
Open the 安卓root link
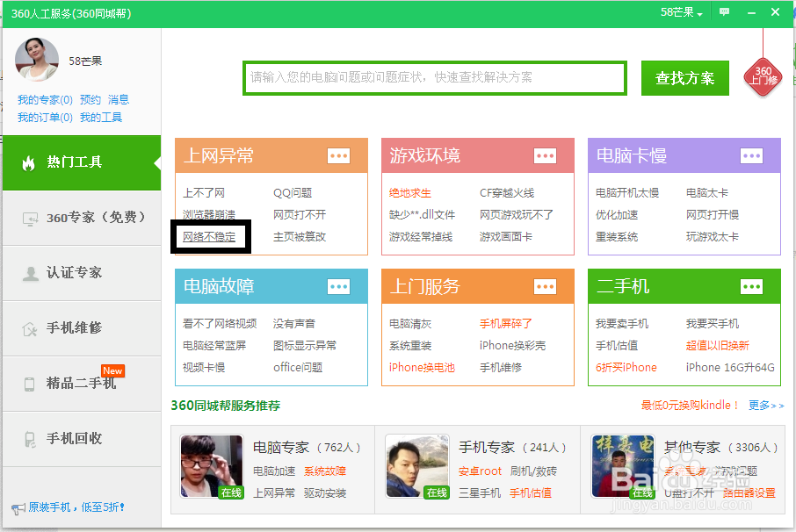pyautogui.click(x=480, y=471)
